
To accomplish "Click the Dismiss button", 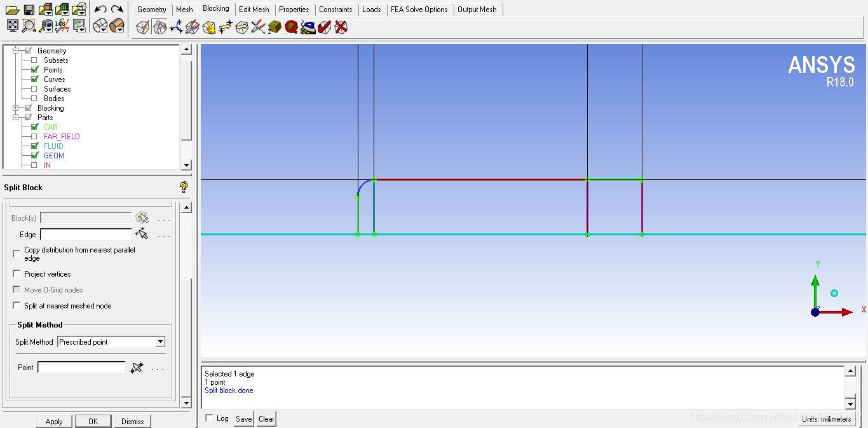I will click(132, 421).
